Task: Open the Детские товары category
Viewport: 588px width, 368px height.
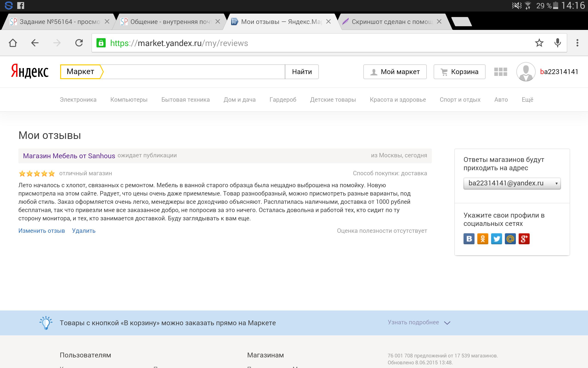Action: tap(333, 100)
